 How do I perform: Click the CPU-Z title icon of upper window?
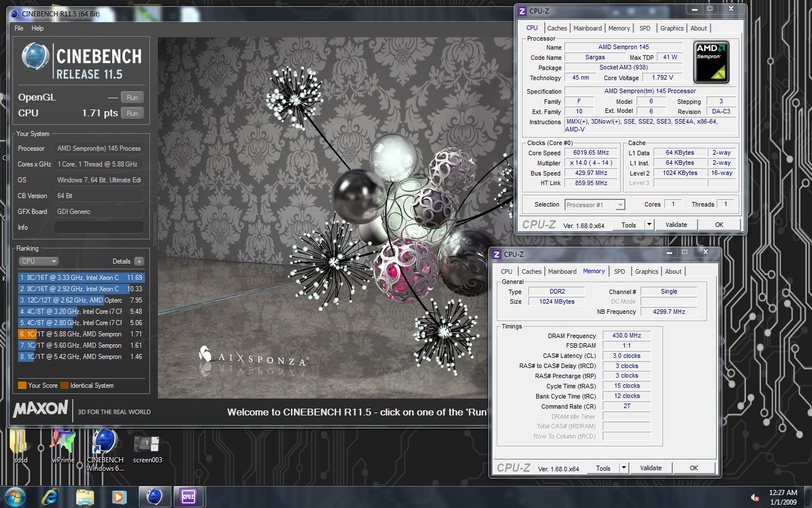[522, 11]
